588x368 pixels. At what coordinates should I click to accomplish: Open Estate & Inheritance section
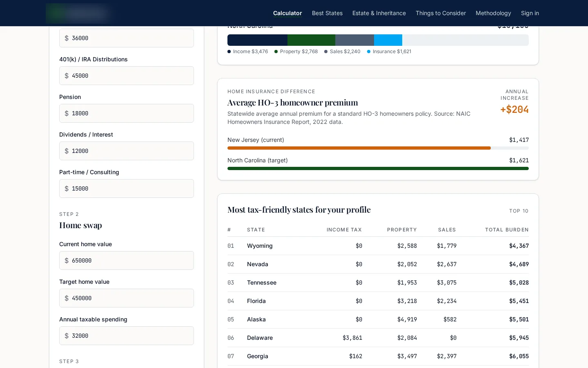pos(379,13)
